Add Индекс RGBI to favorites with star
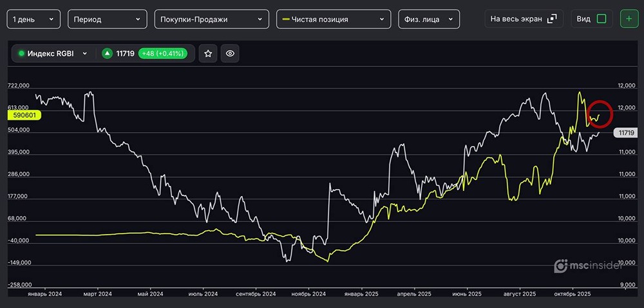The height and width of the screenshot is (308, 644). tap(208, 54)
